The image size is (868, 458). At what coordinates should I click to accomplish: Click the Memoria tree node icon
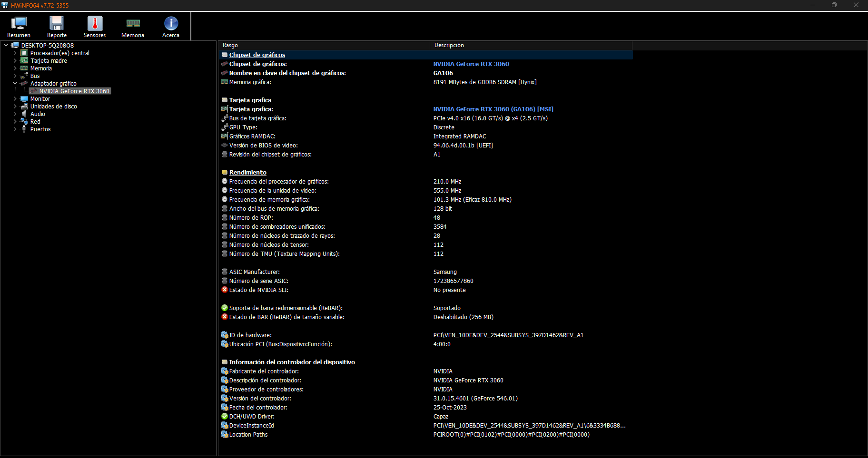click(x=24, y=68)
